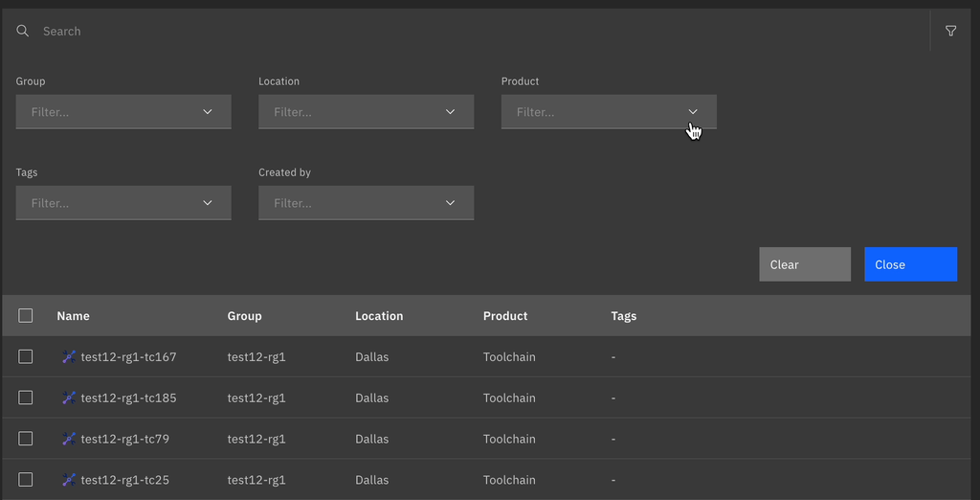Click the search magnifier icon
Image resolution: width=980 pixels, height=500 pixels.
coord(23,32)
